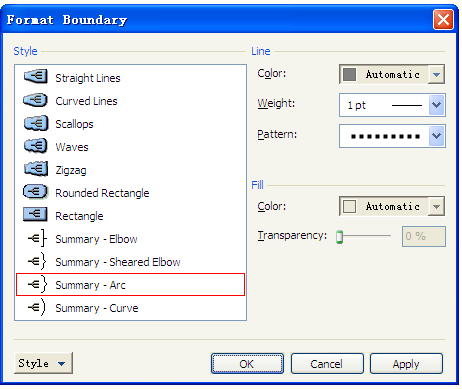Click the Apply button
Screen dimensions: 462x389
406,364
